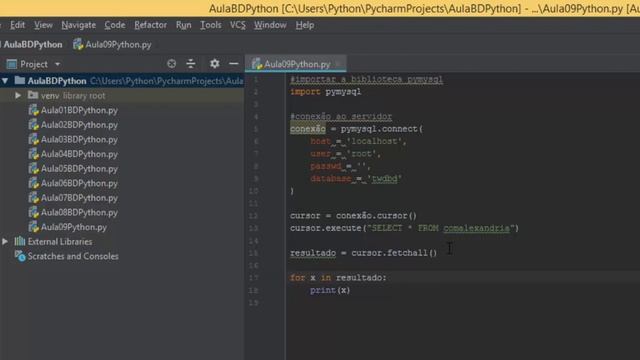Open Aula04BDPython.py in project tree
The height and width of the screenshot is (360, 640).
tap(79, 154)
